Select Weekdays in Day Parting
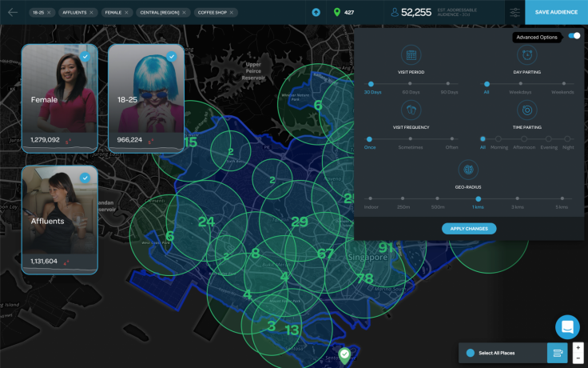588x368 pixels. 521,84
